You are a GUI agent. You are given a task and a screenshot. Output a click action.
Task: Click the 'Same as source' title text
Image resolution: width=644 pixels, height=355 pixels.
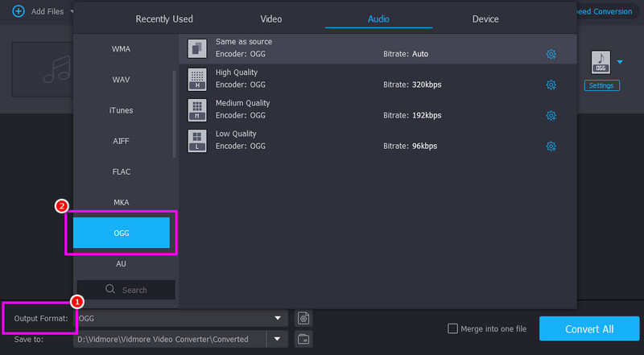click(244, 42)
